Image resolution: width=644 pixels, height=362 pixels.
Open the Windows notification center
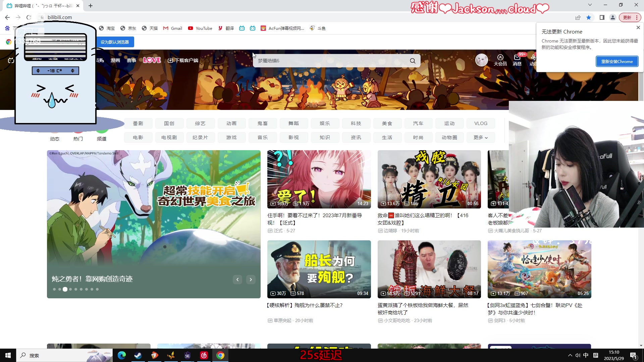click(633, 355)
